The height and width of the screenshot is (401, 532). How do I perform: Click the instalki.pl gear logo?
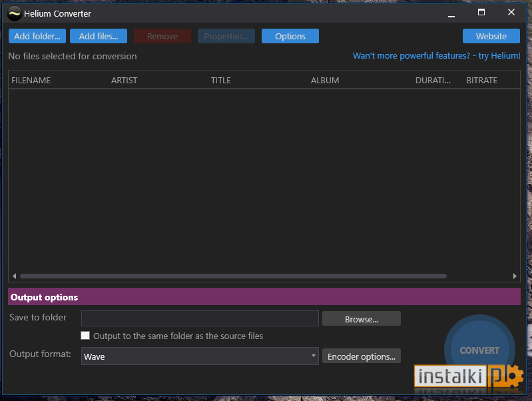(x=469, y=376)
